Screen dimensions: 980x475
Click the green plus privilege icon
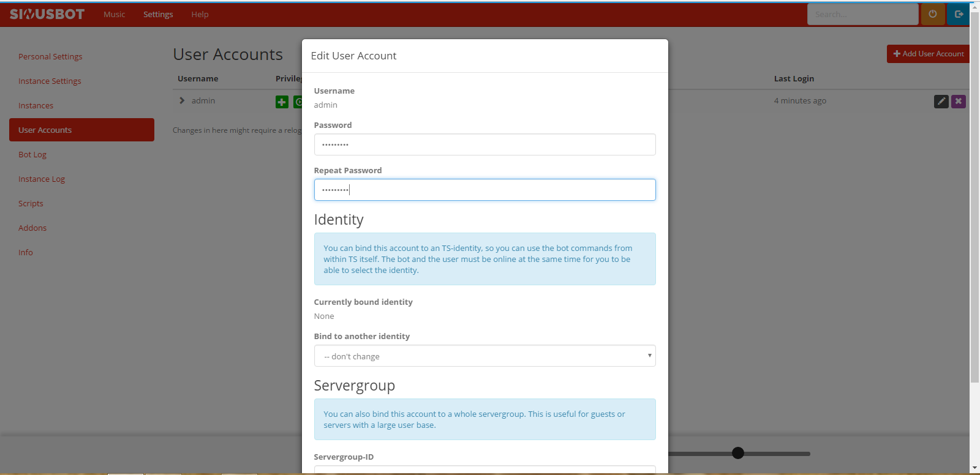point(282,102)
